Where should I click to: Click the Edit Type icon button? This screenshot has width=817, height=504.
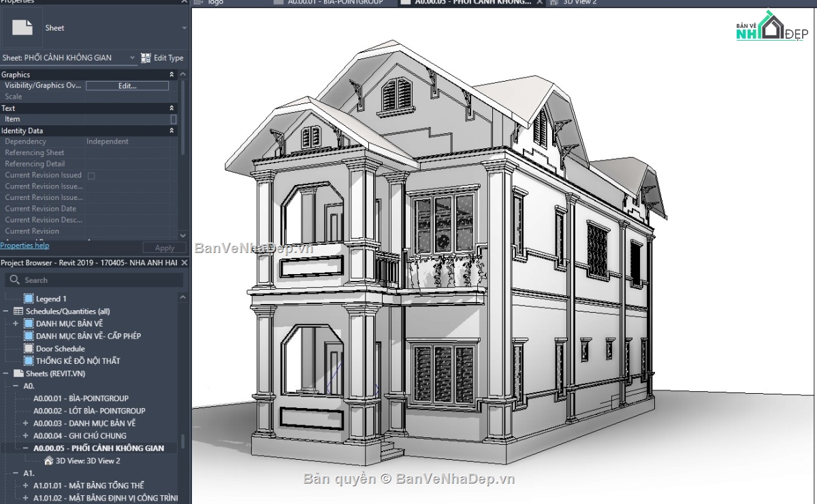pos(146,58)
